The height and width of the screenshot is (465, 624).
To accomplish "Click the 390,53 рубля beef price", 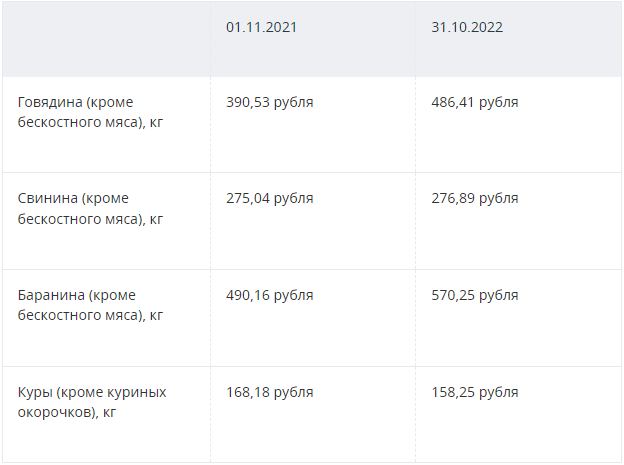I will [x=270, y=102].
